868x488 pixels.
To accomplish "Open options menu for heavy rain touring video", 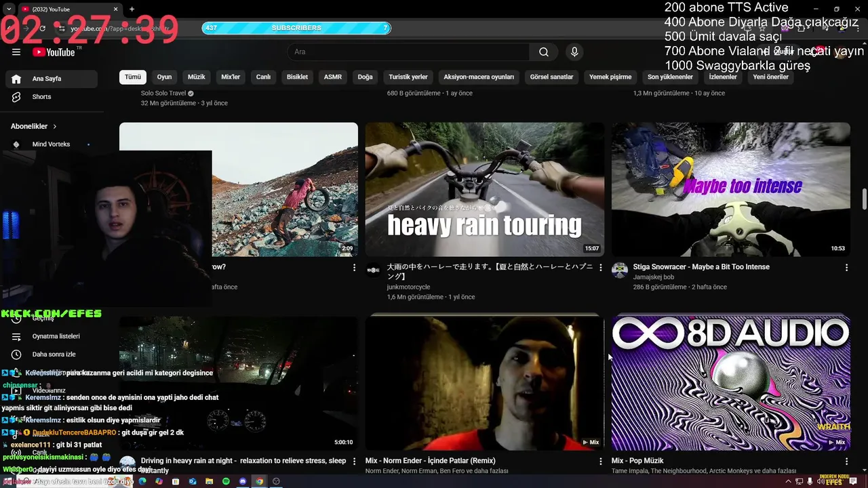I will tap(600, 268).
